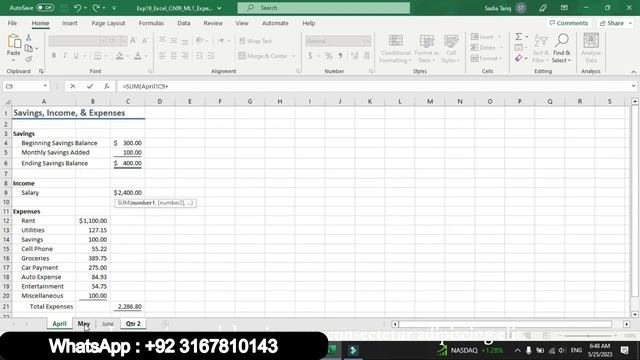Toggle Wrap Text
This screenshot has height=360, width=640.
256,41
